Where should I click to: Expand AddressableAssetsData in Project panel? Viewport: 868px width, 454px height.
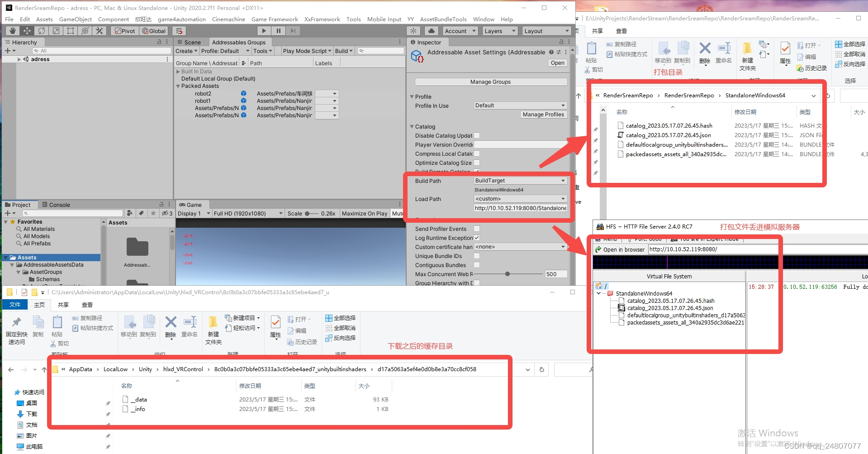[x=12, y=264]
